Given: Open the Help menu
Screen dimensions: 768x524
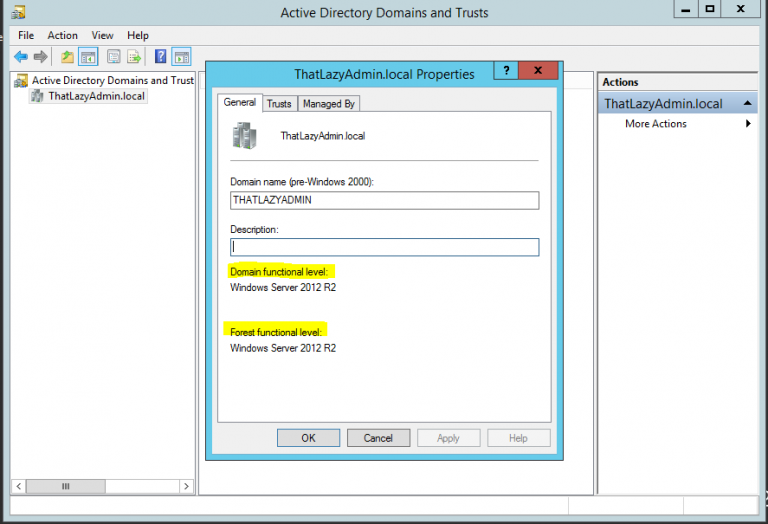Looking at the screenshot, I should tap(138, 35).
